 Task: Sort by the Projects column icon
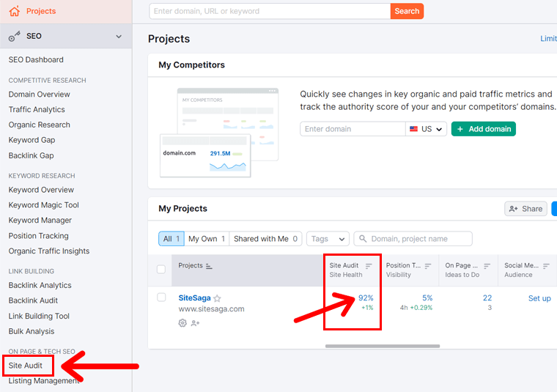pos(209,266)
